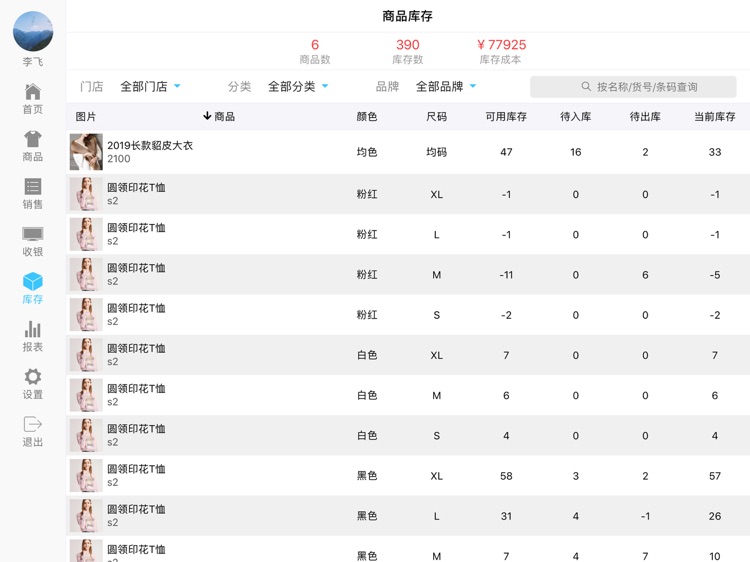
Task: Click available stock value 31
Action: point(506,516)
